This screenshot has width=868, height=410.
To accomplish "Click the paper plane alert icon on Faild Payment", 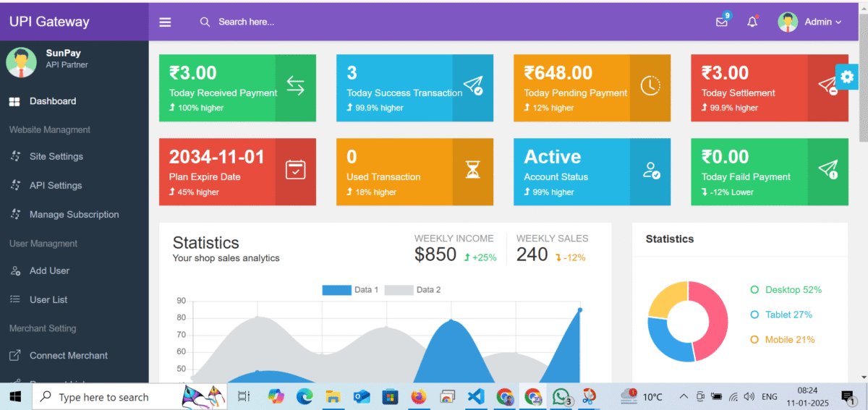I will point(827,170).
